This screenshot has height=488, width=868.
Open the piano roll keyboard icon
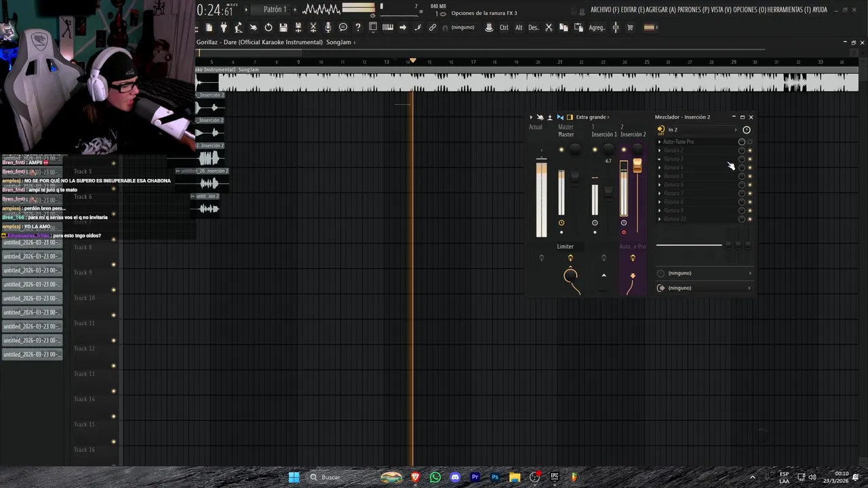coord(388,28)
